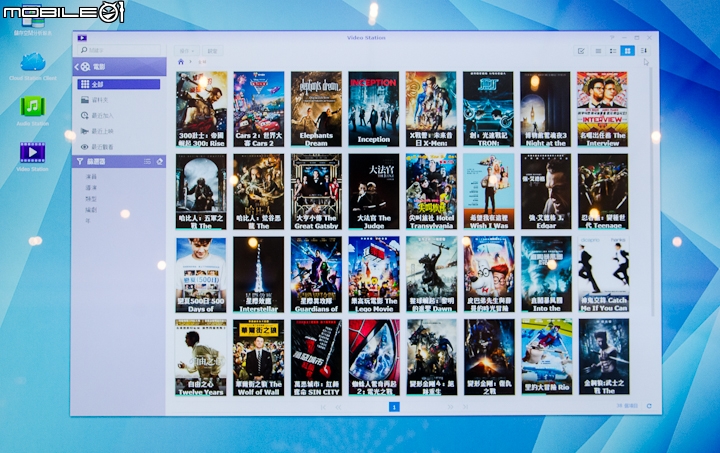
Task: Click the filter list options icon
Action: coord(147,162)
